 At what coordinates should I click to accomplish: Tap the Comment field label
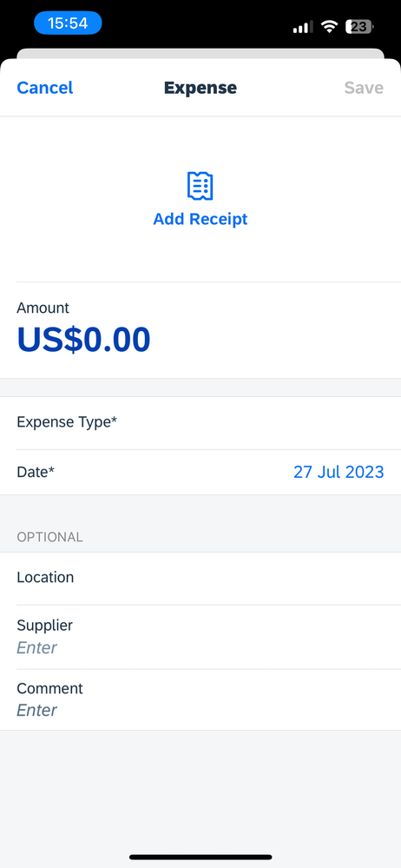pyautogui.click(x=49, y=689)
